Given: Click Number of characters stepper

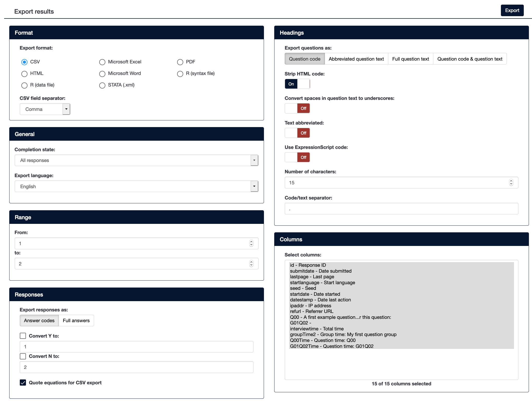Looking at the screenshot, I should click(511, 183).
